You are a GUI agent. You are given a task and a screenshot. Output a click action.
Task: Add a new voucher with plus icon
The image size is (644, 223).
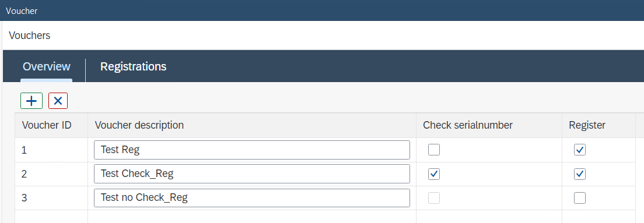click(x=32, y=101)
